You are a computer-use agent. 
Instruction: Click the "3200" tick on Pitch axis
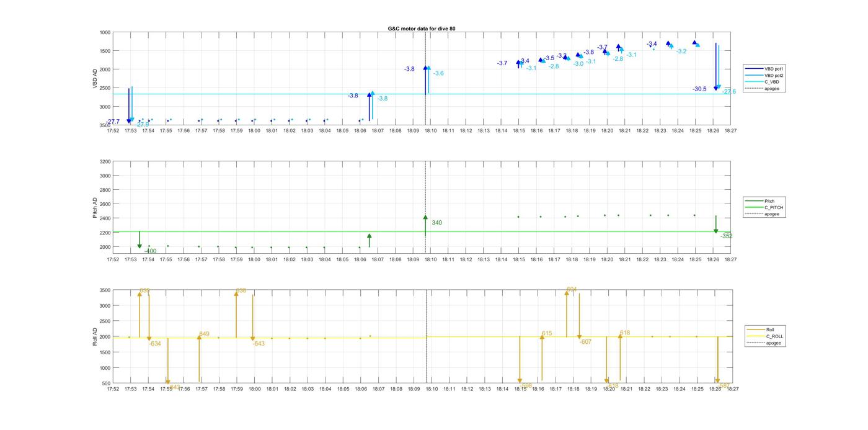point(105,162)
